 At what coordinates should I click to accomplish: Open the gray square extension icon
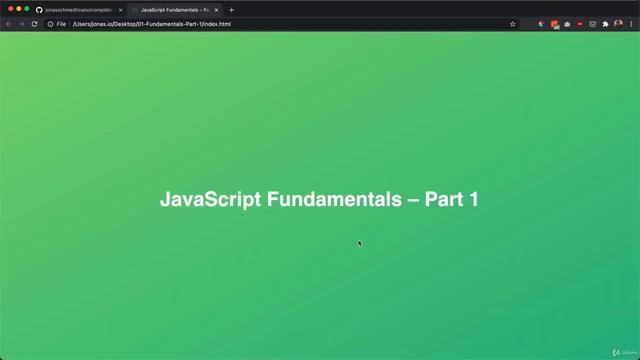[x=593, y=24]
